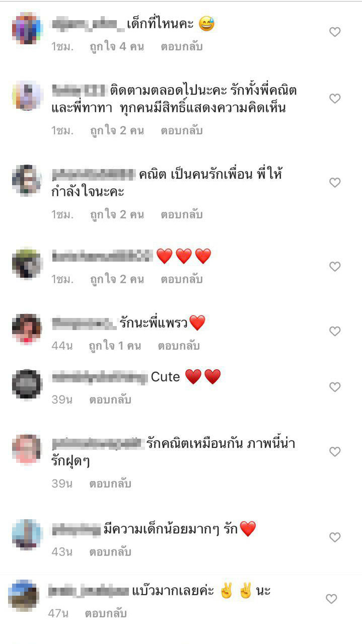Image resolution: width=362 pixels, height=644 pixels.
Task: Open profile picture of first commenter
Action: tap(27, 29)
